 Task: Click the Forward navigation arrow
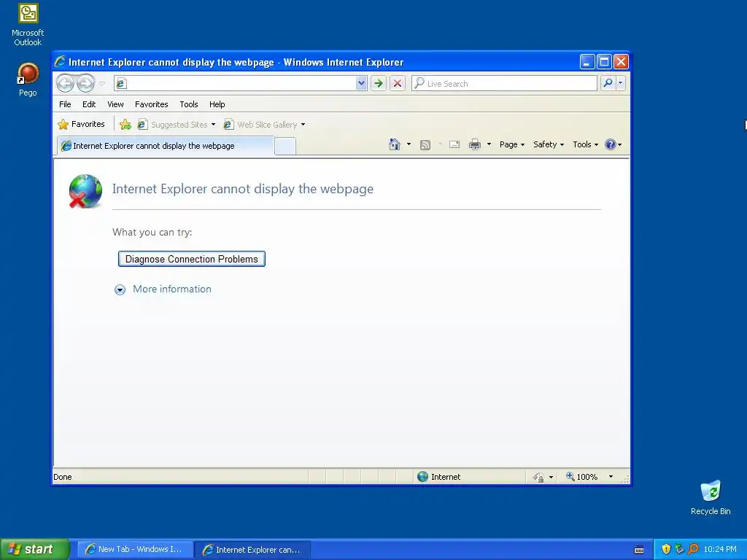coord(86,83)
